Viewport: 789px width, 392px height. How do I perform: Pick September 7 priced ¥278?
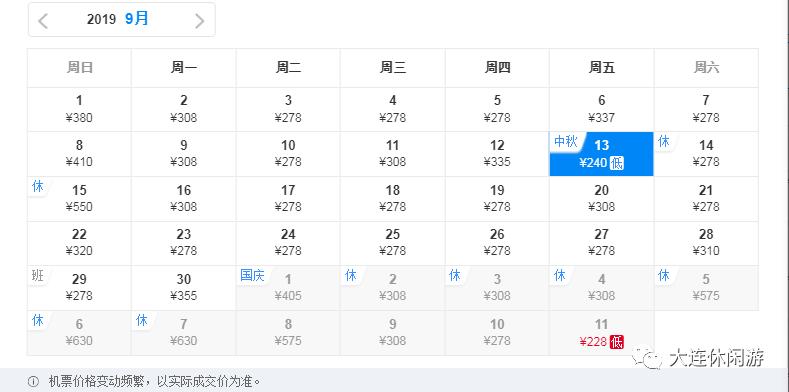pyautogui.click(x=706, y=109)
